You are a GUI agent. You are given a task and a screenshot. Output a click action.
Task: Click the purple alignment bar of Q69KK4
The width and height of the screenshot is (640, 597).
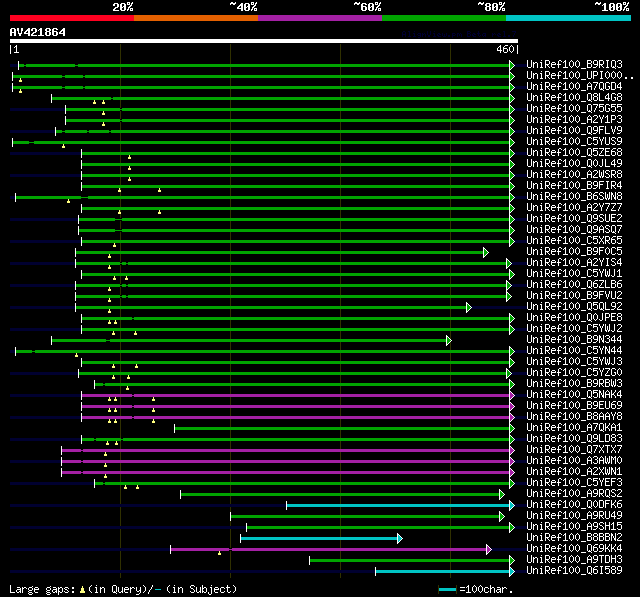(329, 550)
